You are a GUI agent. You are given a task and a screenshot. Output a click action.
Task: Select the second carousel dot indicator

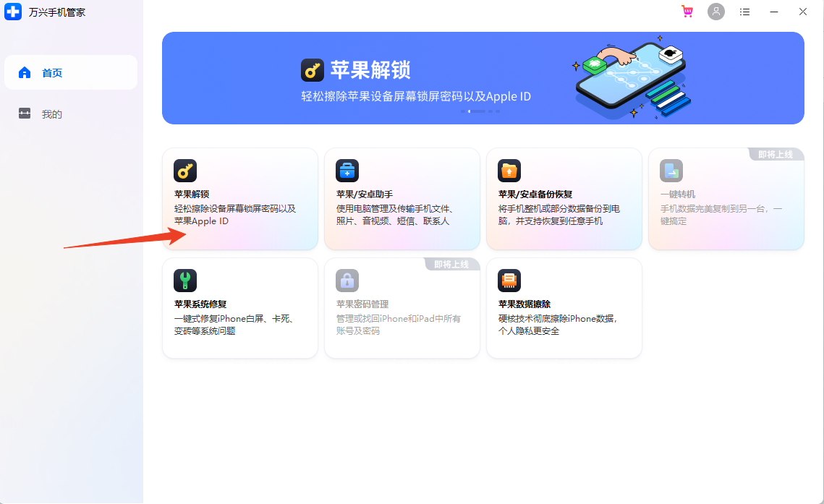[x=477, y=111]
